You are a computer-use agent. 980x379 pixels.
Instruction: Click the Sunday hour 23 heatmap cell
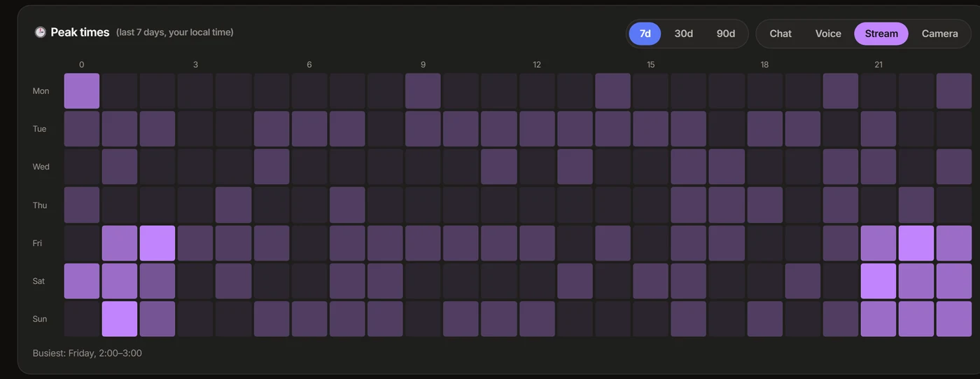pyautogui.click(x=954, y=319)
